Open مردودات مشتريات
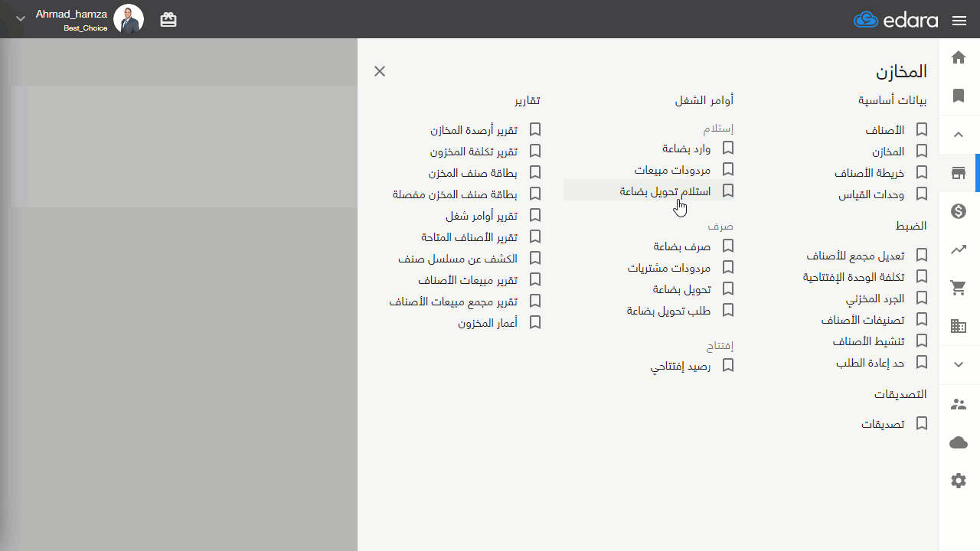Viewport: 980px width, 551px height. click(x=669, y=268)
